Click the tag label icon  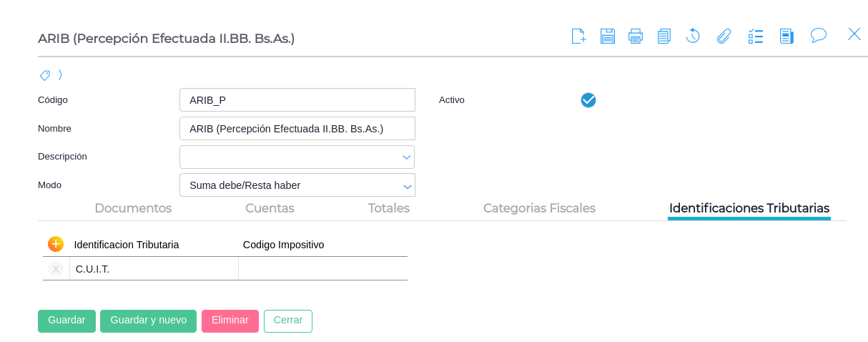click(45, 75)
